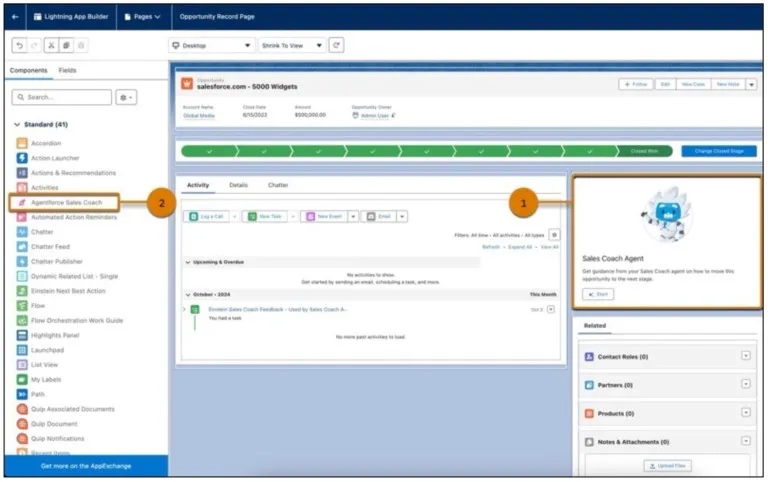
Task: Select the Quip Associated Documents icon
Action: 22,409
